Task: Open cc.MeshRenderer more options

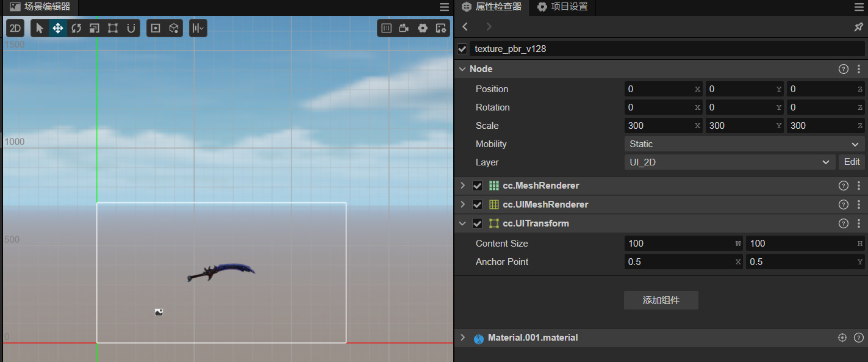Action: (859, 186)
